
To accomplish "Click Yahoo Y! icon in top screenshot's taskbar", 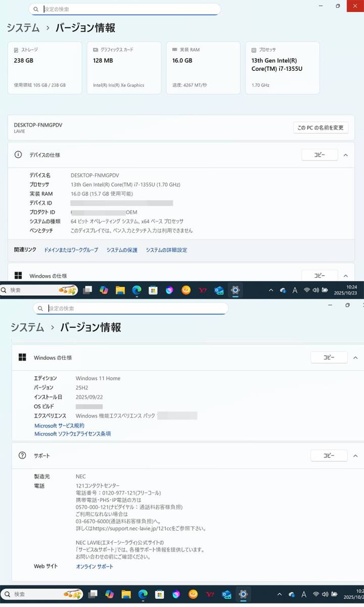I will (x=203, y=290).
